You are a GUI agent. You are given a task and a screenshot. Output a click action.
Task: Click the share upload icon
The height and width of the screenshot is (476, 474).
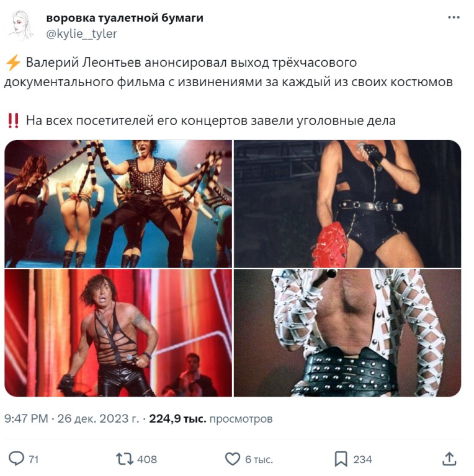pos(449,459)
